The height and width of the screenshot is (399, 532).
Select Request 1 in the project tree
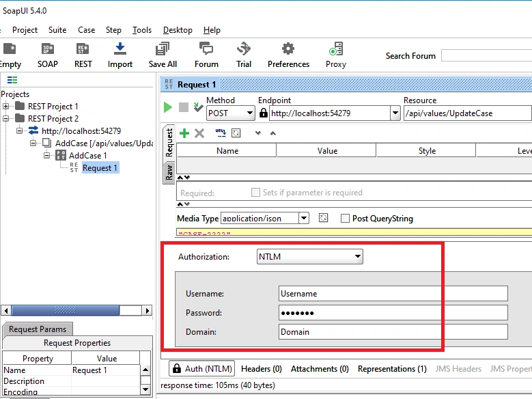point(100,168)
